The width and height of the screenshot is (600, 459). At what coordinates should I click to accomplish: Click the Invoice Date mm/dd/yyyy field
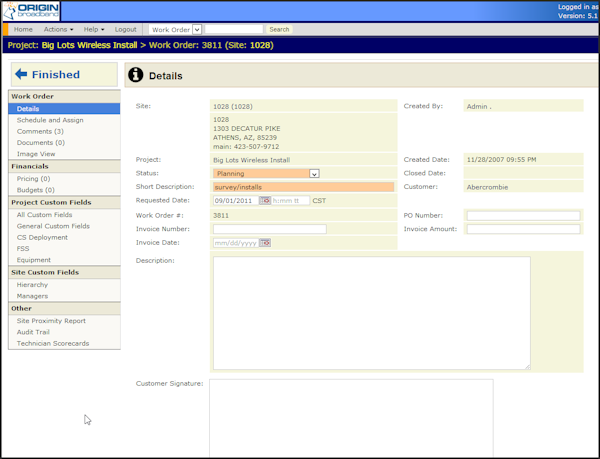[236, 243]
